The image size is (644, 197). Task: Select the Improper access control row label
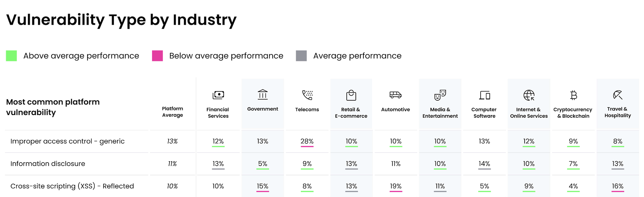[x=68, y=141]
